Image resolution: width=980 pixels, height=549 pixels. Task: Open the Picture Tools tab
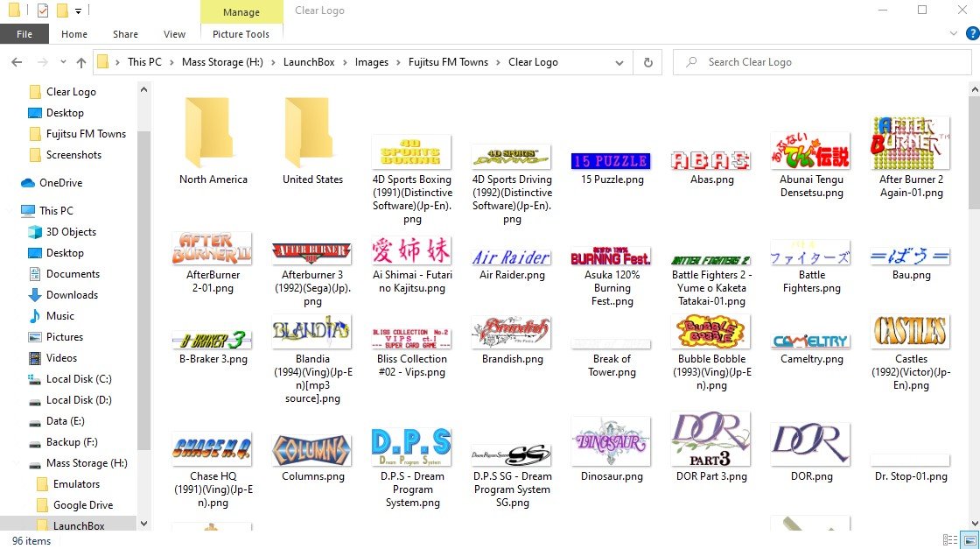[241, 34]
